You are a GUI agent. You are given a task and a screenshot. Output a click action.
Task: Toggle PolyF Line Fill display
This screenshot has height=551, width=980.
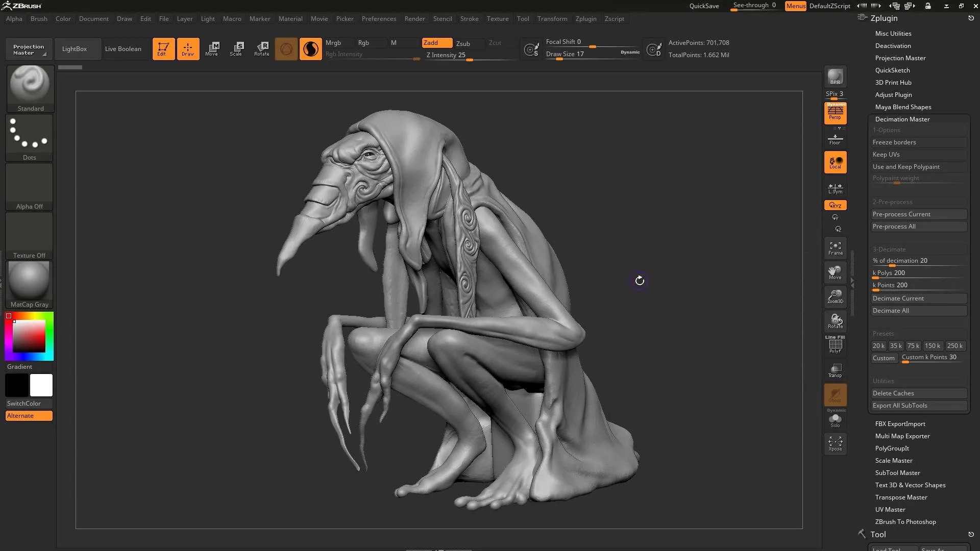tap(835, 345)
